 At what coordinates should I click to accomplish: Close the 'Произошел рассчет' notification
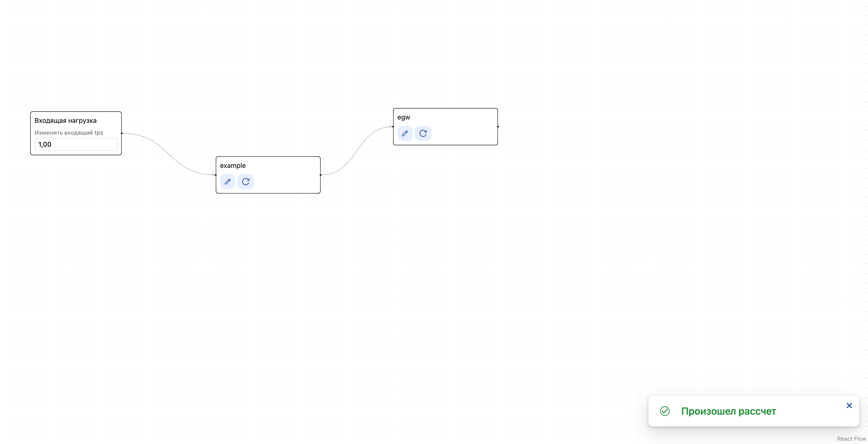(x=849, y=406)
